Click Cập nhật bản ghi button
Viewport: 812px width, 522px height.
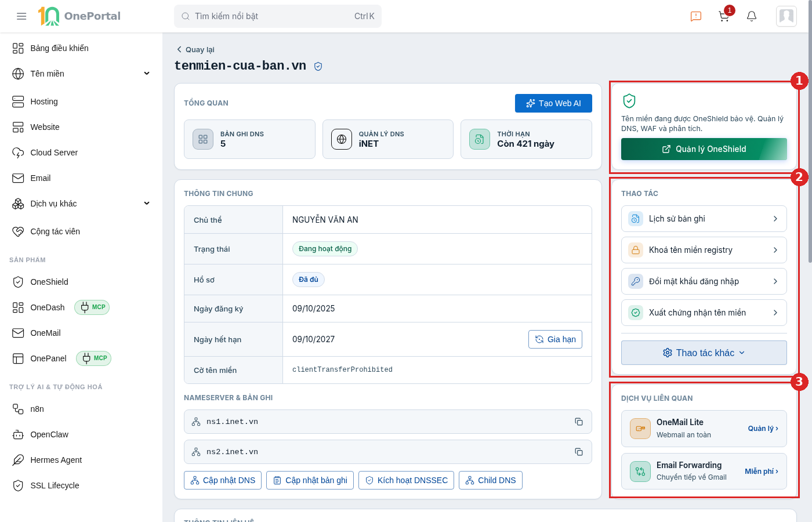(x=310, y=480)
